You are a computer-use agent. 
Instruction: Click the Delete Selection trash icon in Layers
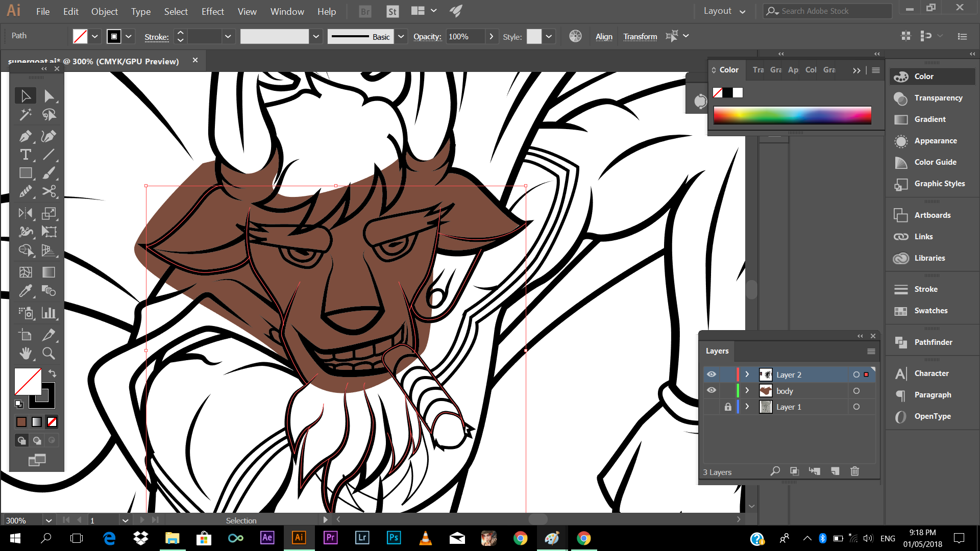(x=854, y=471)
